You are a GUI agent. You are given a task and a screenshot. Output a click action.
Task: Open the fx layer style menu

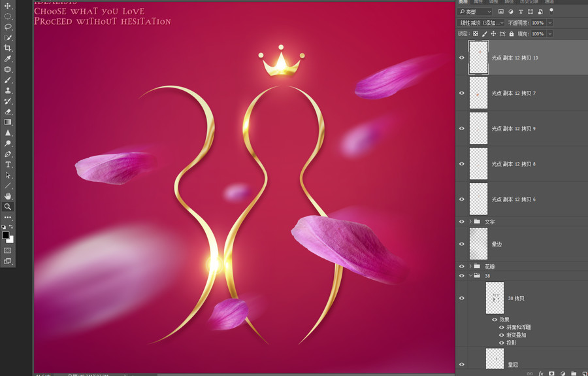tap(541, 374)
